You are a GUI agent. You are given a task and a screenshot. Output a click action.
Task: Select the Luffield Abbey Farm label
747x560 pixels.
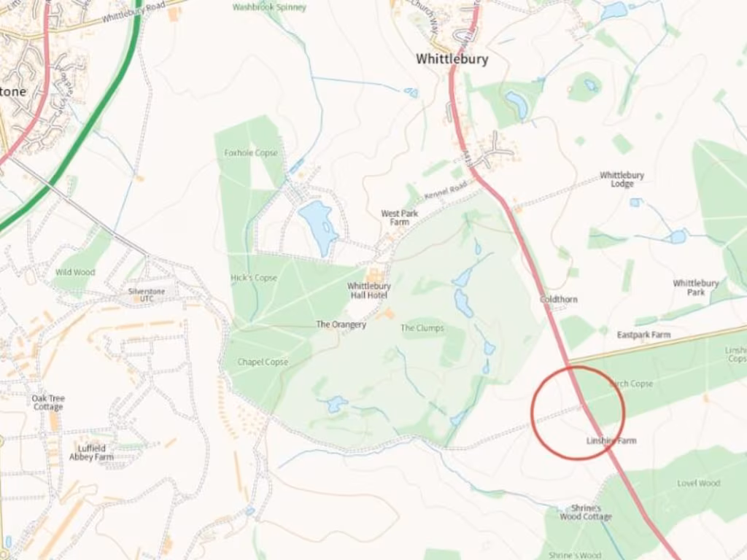tap(91, 452)
